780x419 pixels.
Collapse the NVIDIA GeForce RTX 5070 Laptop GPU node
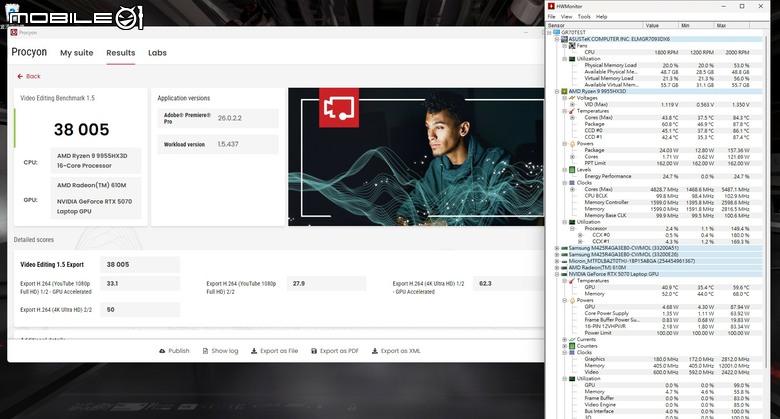[557, 274]
